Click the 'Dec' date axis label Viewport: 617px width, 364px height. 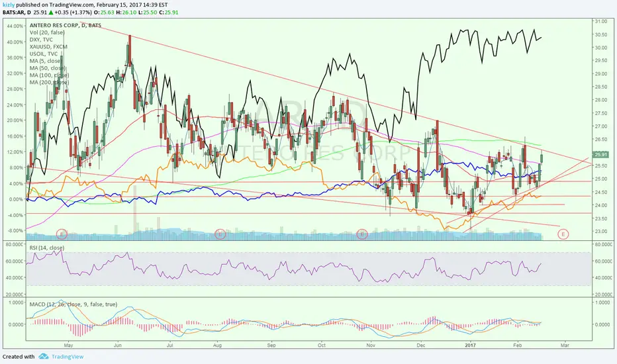[420, 345]
